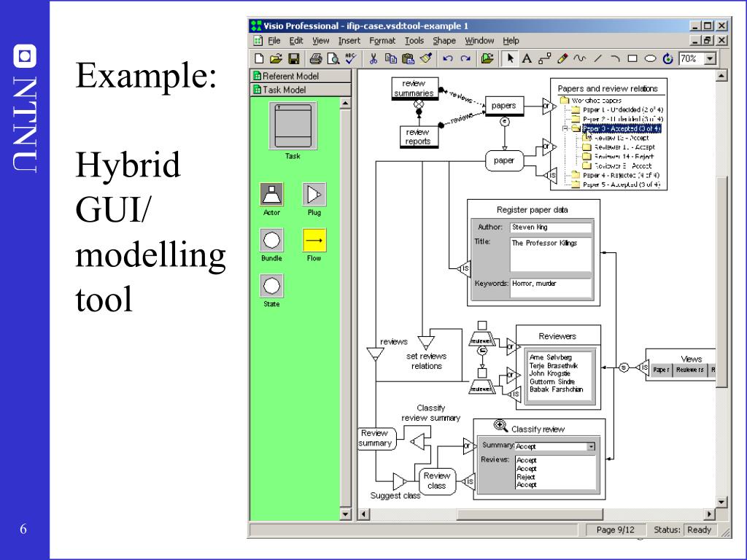Undo the last action
The width and height of the screenshot is (747, 560).
tap(448, 58)
